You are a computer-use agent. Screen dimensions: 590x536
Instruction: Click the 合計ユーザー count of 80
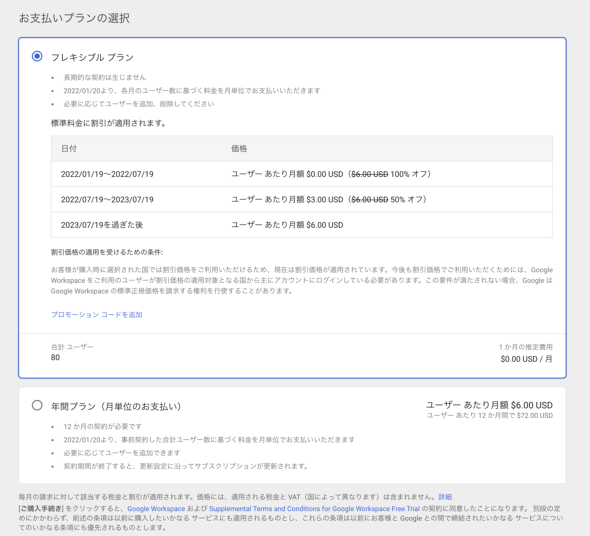click(x=55, y=358)
